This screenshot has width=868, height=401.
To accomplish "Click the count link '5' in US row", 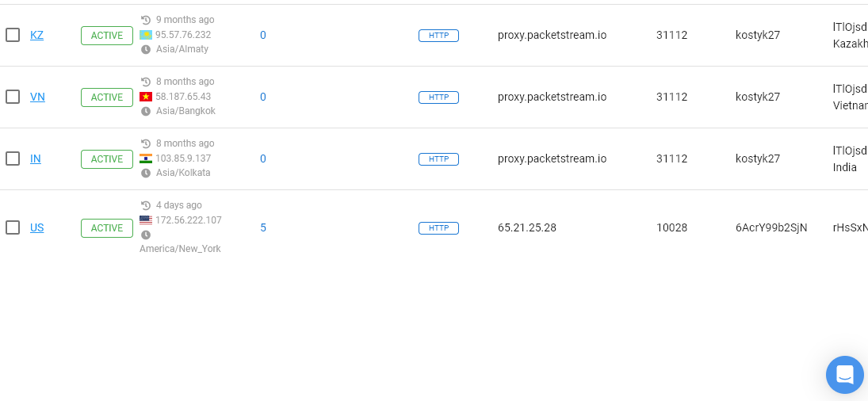I will click(263, 227).
